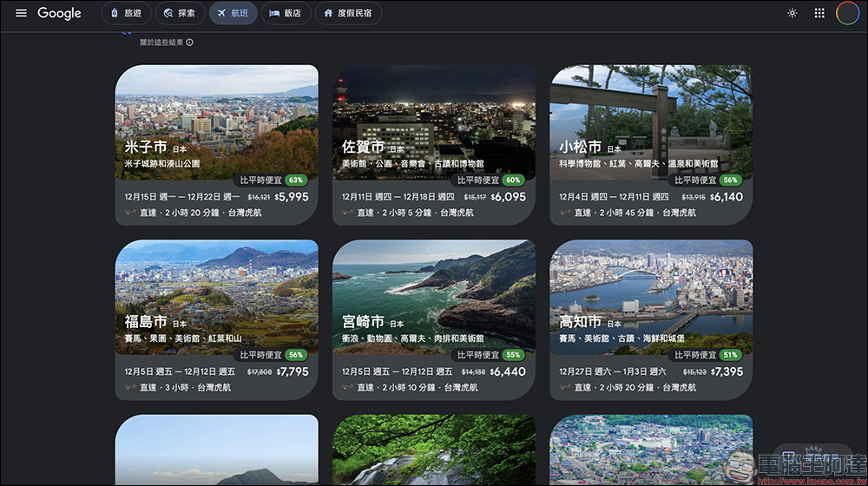The height and width of the screenshot is (486, 868).
Task: Click the 51% cheaper badge on 高知市
Action: pos(731,355)
